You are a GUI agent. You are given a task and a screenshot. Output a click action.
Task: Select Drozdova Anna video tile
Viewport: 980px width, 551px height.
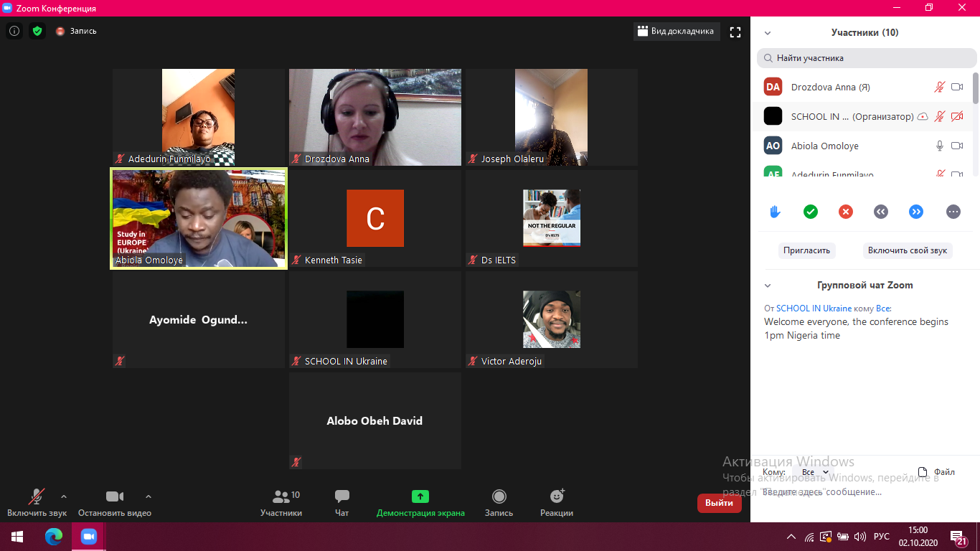pos(375,118)
